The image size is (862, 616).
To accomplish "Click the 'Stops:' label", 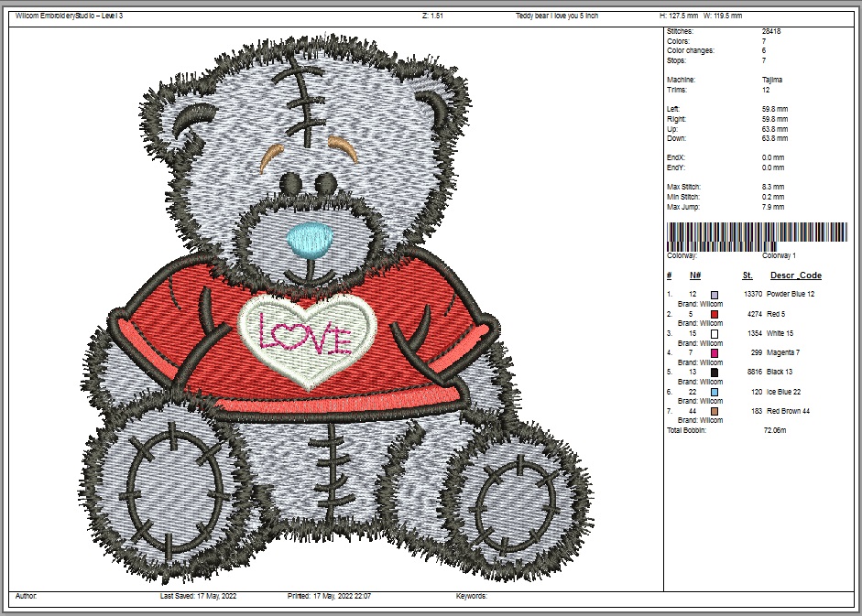I will point(676,60).
